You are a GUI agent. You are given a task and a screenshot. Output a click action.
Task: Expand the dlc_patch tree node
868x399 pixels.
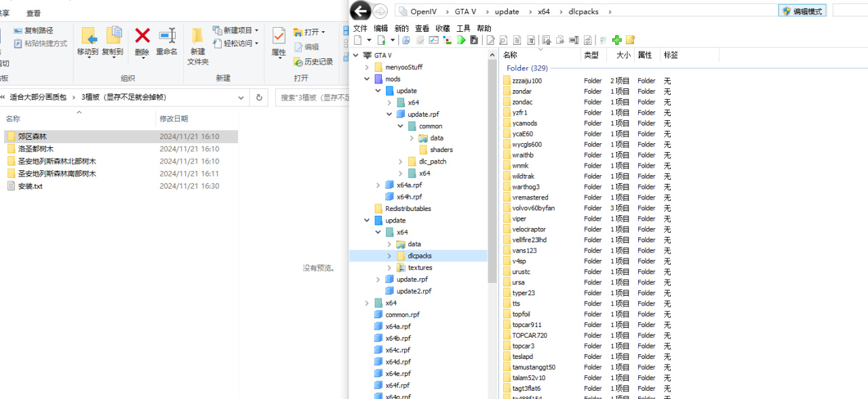click(x=400, y=161)
